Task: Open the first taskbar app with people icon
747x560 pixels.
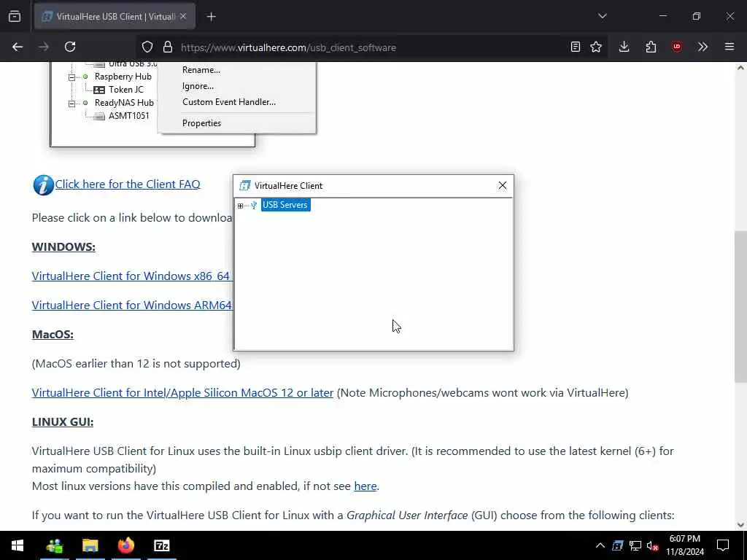Action: click(54, 545)
